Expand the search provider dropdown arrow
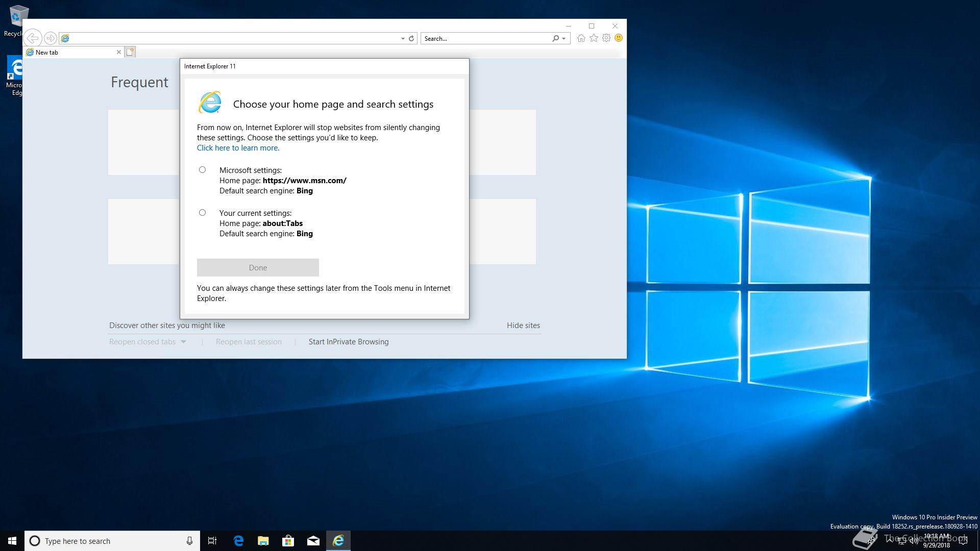Viewport: 980px width, 551px height. (564, 38)
